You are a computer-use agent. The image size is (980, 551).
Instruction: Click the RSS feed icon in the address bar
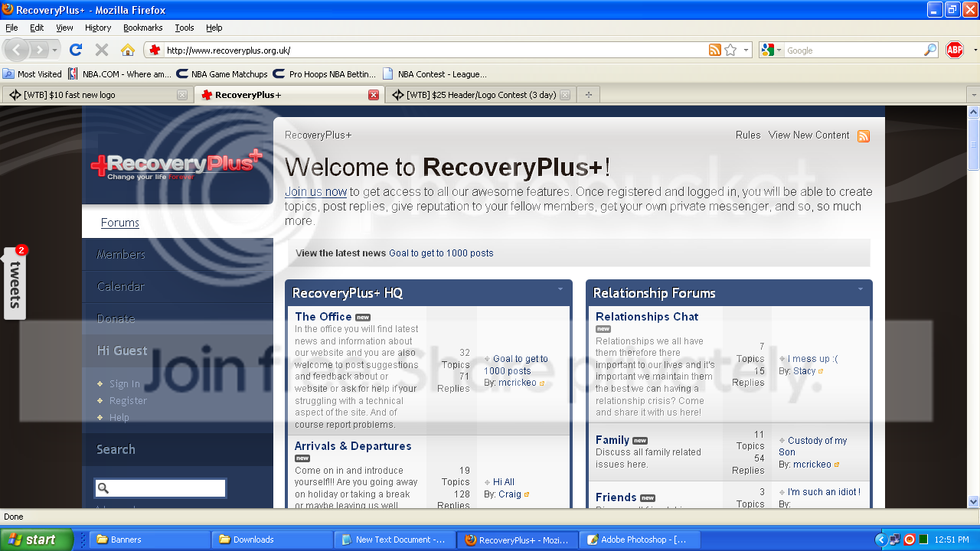(x=715, y=50)
